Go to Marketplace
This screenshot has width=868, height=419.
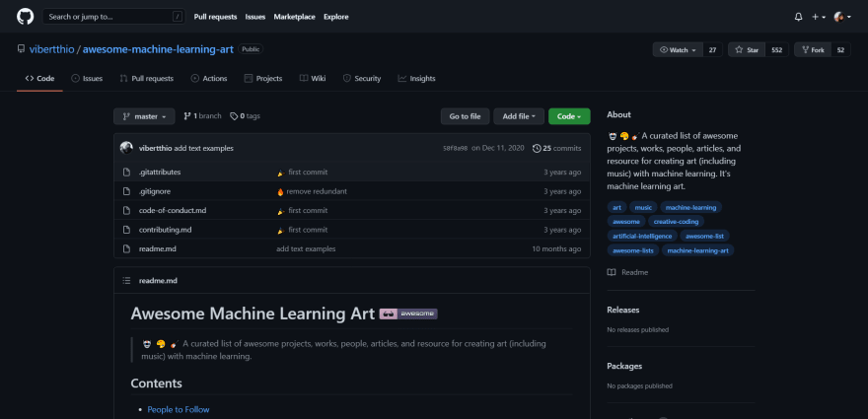point(295,17)
